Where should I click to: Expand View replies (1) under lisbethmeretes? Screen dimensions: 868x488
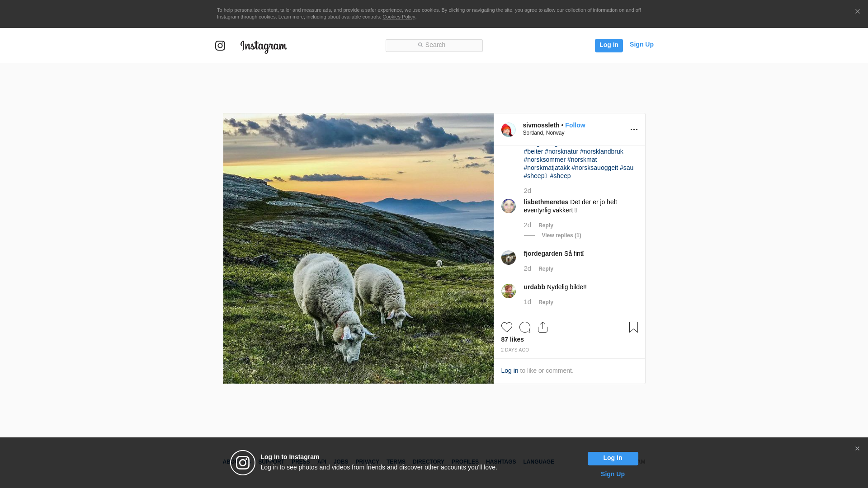click(561, 235)
